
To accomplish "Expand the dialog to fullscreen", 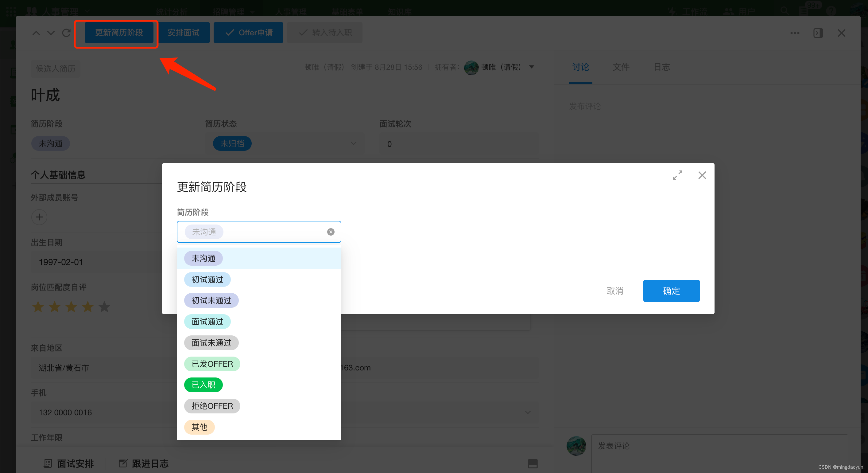I will (x=677, y=175).
